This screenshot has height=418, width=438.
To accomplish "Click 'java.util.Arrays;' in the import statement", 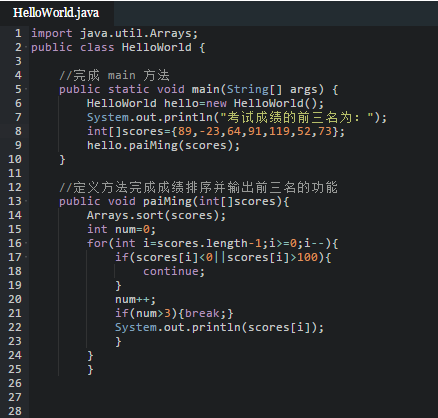I will pos(139,34).
